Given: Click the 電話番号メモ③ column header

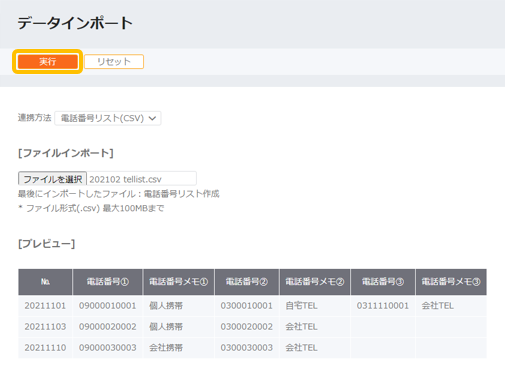Looking at the screenshot, I should tap(451, 282).
